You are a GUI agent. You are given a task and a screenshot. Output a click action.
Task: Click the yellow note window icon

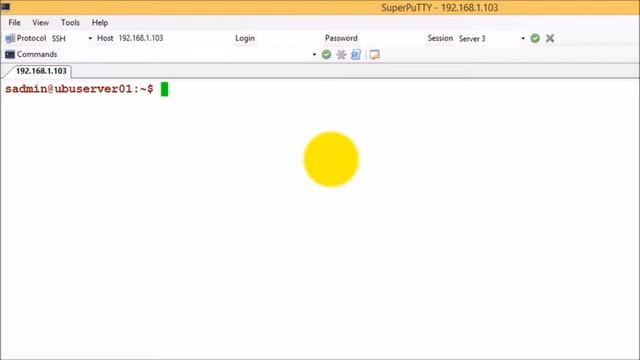tap(374, 54)
